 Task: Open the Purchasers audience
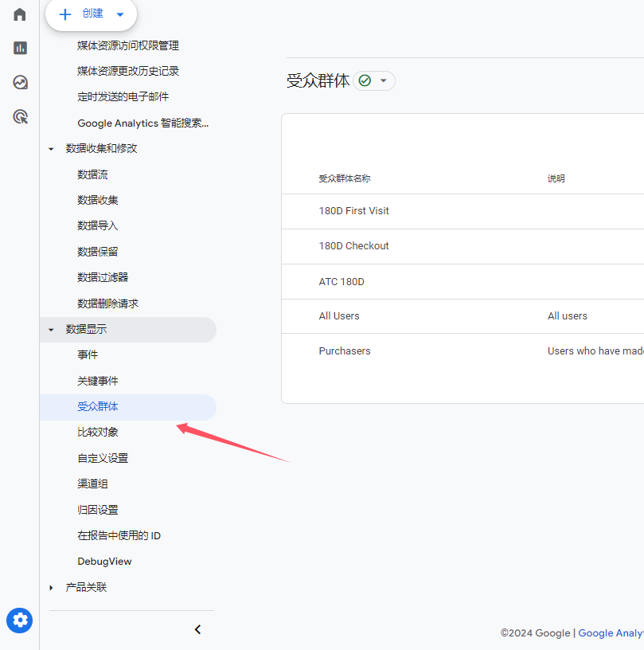(345, 350)
